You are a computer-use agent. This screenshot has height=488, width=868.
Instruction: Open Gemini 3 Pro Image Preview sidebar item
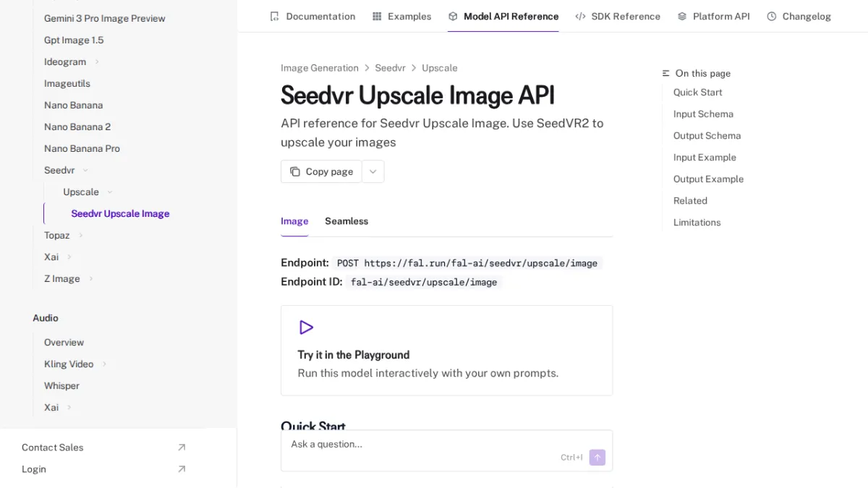pos(105,19)
